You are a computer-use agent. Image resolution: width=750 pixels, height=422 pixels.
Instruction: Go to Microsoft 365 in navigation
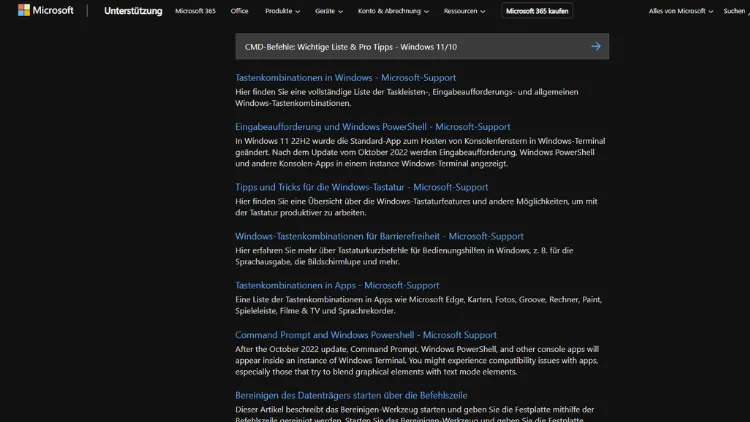coord(195,11)
